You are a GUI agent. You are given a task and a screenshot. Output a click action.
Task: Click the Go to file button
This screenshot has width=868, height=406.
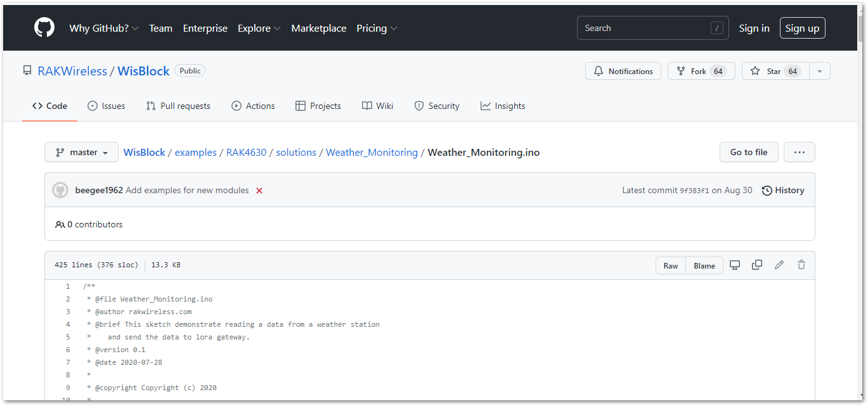748,152
